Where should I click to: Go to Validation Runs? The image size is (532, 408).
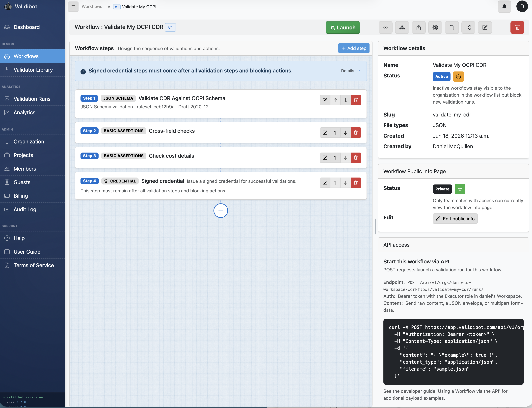click(33, 99)
